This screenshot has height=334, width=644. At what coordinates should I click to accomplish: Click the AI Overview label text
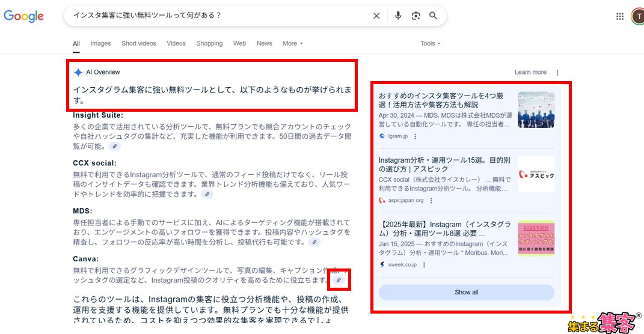tap(103, 72)
